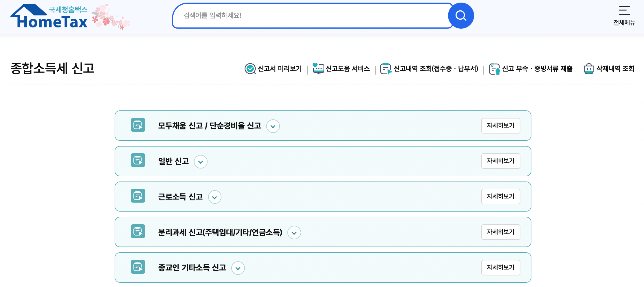Click the 일반 신고 report icon
644x287 pixels.
coord(138,161)
